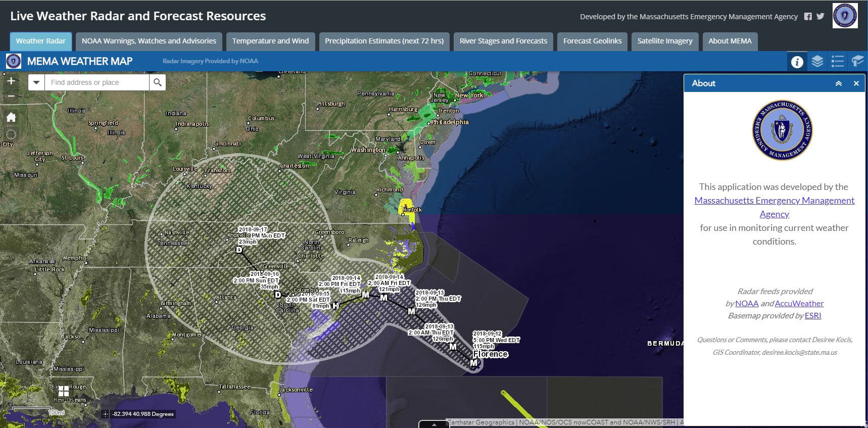Return map to default home extent

click(x=11, y=117)
